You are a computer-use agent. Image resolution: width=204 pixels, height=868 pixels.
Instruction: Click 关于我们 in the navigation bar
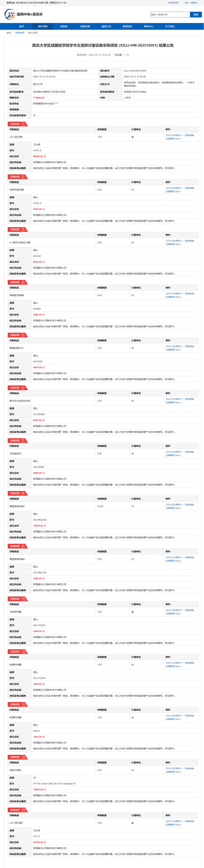click(170, 26)
